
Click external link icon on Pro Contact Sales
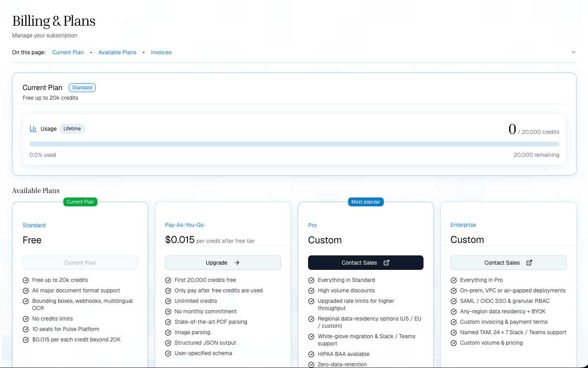387,263
